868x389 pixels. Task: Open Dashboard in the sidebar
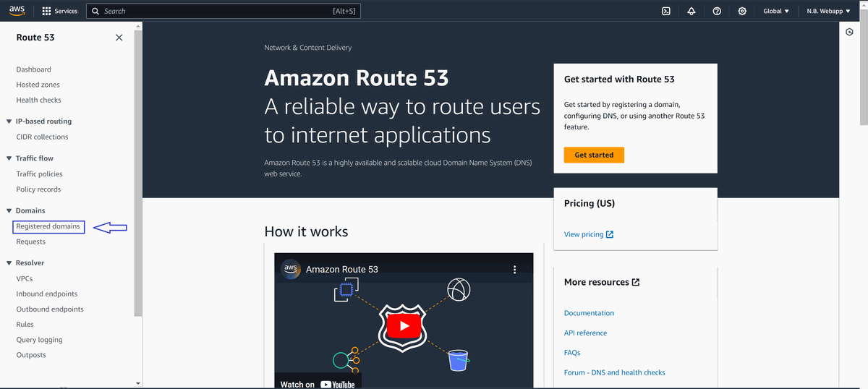click(x=33, y=69)
